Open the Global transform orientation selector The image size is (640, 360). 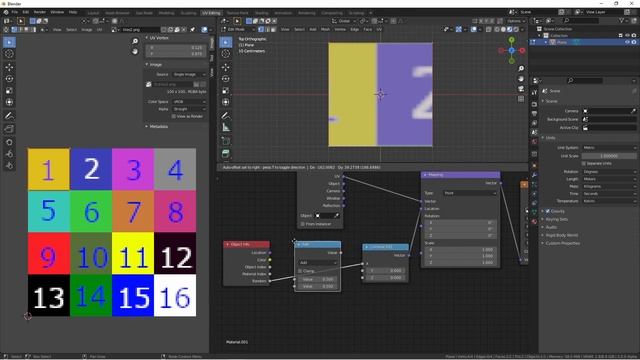coord(344,21)
